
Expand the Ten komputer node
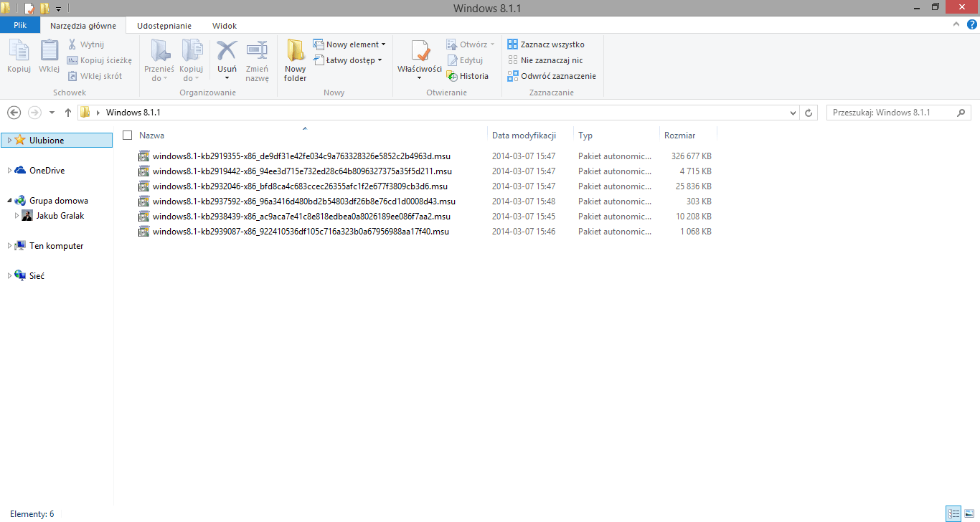coord(9,246)
